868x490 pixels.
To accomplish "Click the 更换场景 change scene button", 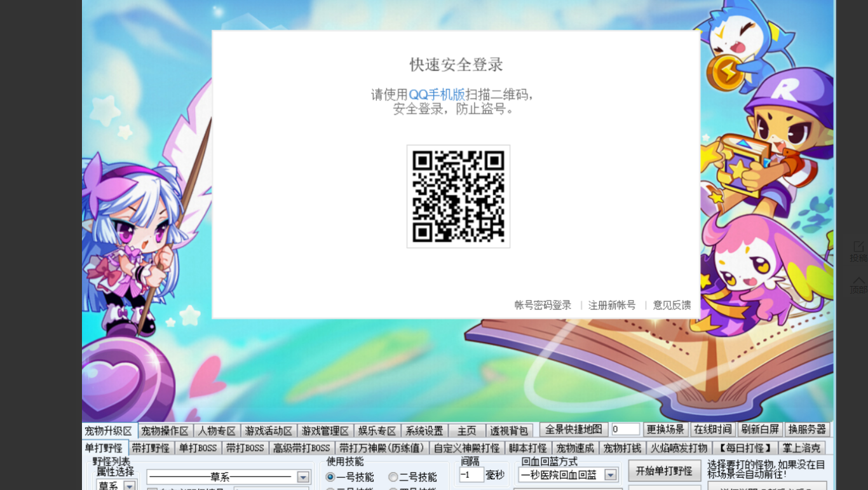I will pos(666,430).
